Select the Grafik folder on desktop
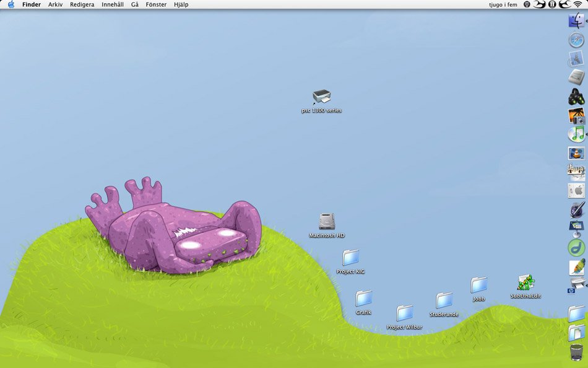 (x=363, y=299)
